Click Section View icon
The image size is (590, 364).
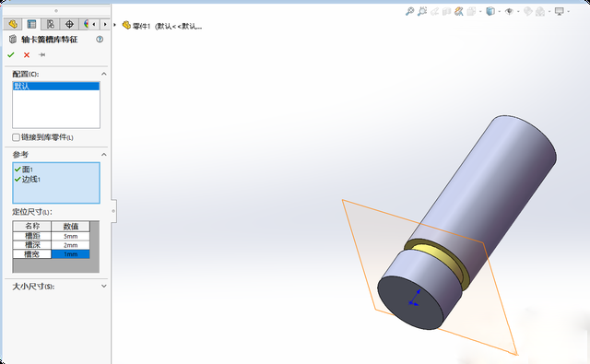click(446, 12)
